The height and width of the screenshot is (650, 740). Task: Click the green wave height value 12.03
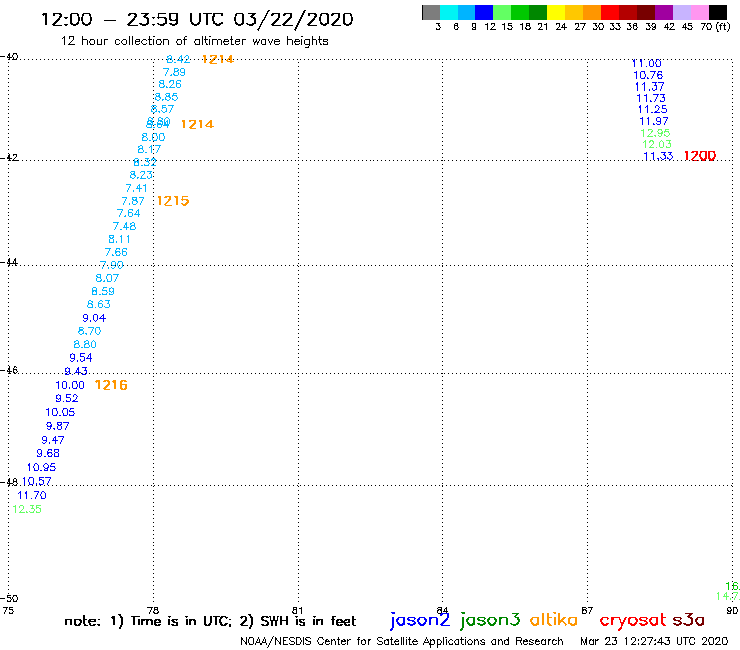point(657,144)
